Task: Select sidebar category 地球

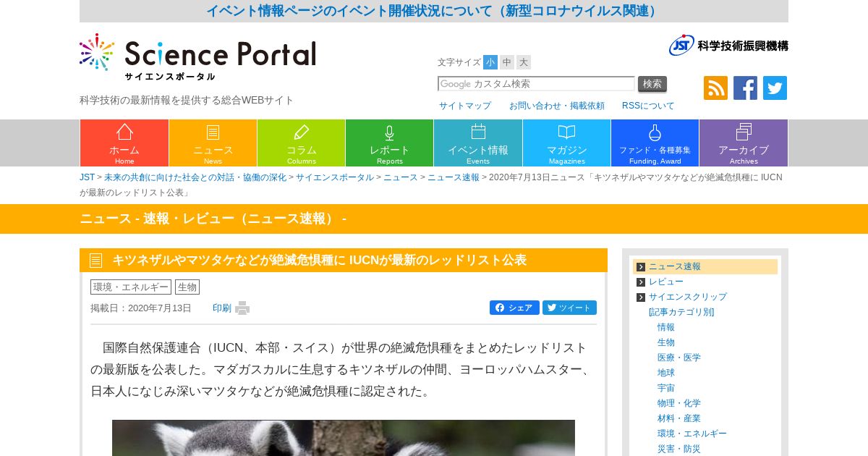Action: click(666, 373)
